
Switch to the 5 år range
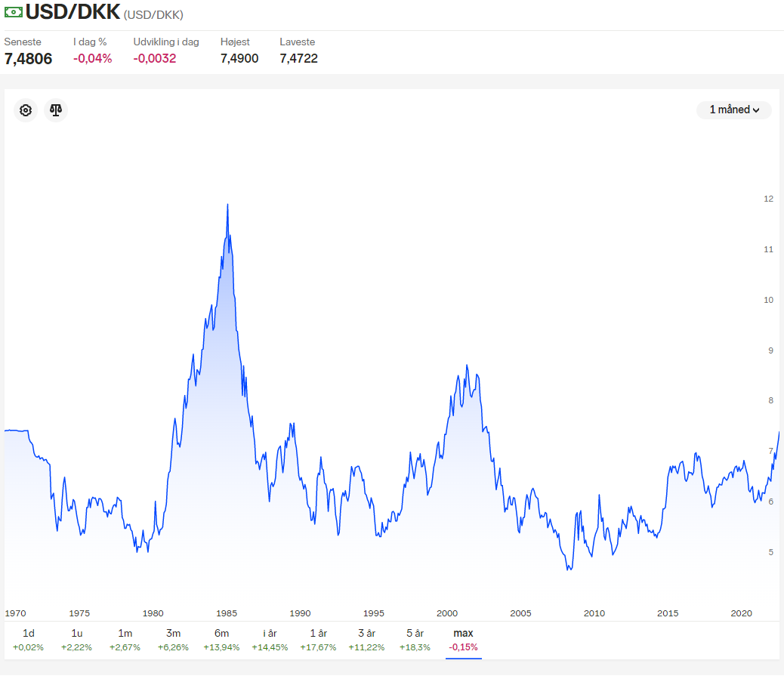tap(415, 640)
